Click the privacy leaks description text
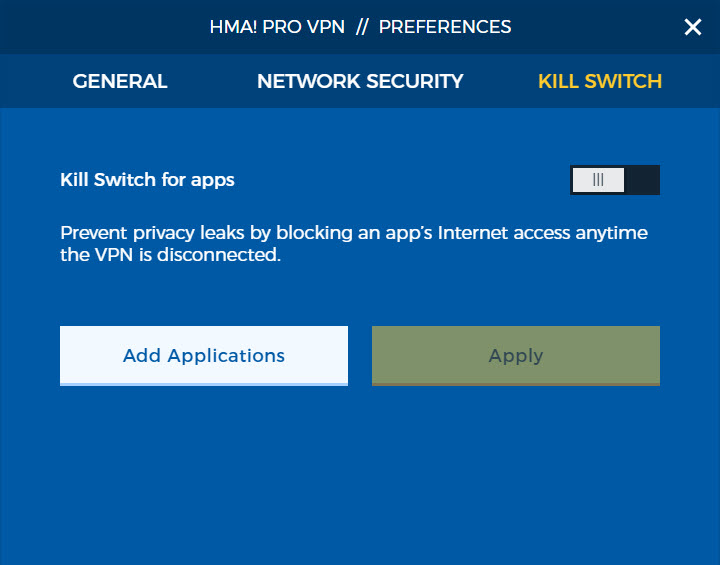The height and width of the screenshot is (565, 720). point(354,243)
